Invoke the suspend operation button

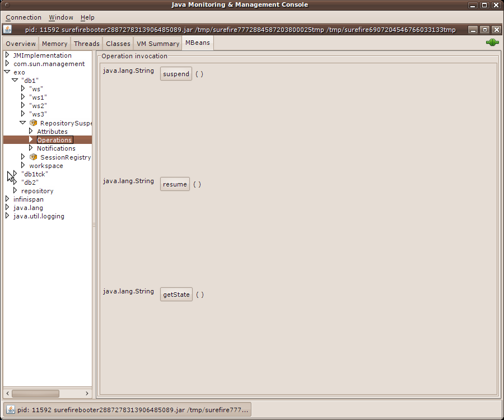point(176,74)
